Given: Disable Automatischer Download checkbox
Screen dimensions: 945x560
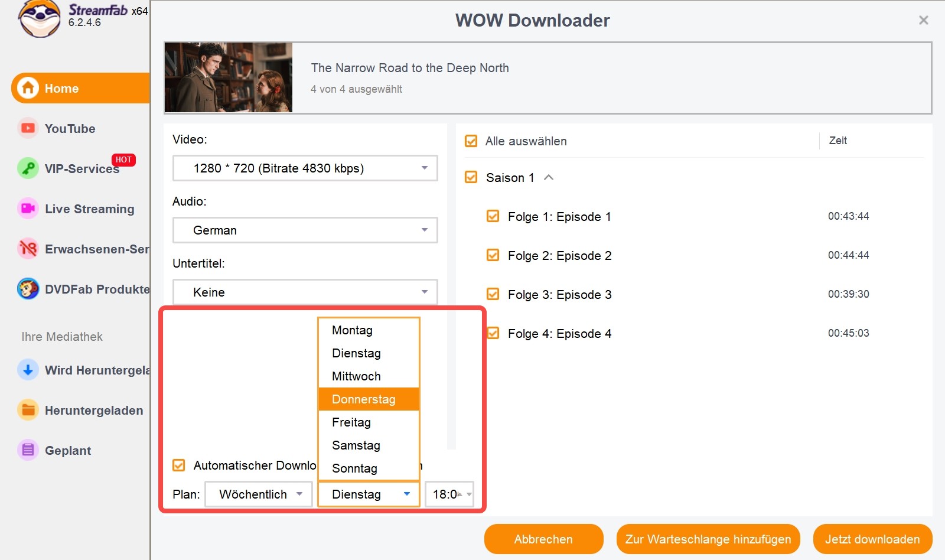Looking at the screenshot, I should tap(178, 465).
